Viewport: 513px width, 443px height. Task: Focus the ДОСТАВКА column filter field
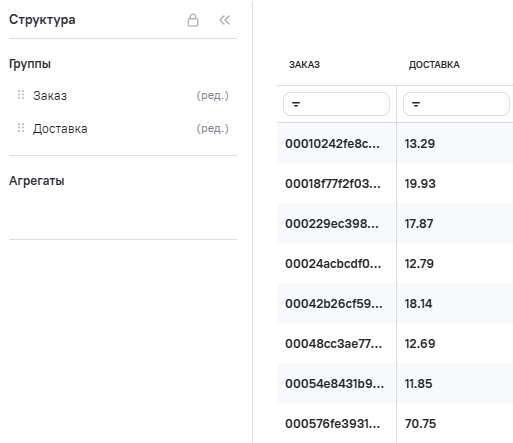pos(456,104)
